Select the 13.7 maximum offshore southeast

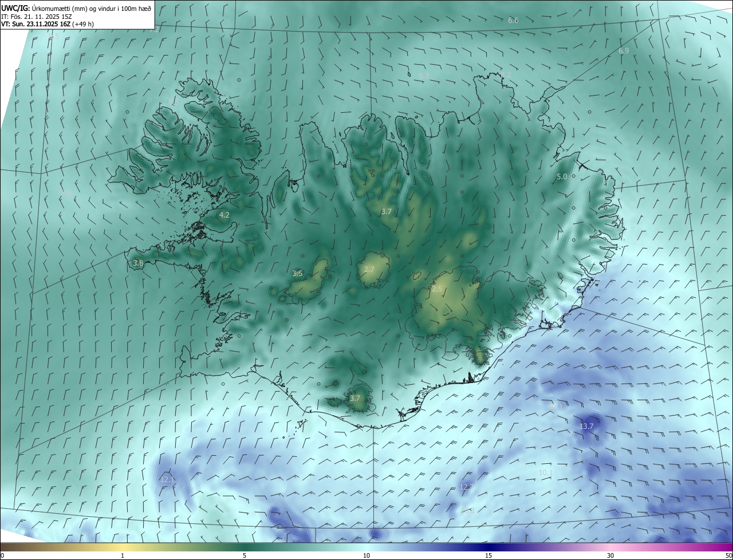point(586,427)
